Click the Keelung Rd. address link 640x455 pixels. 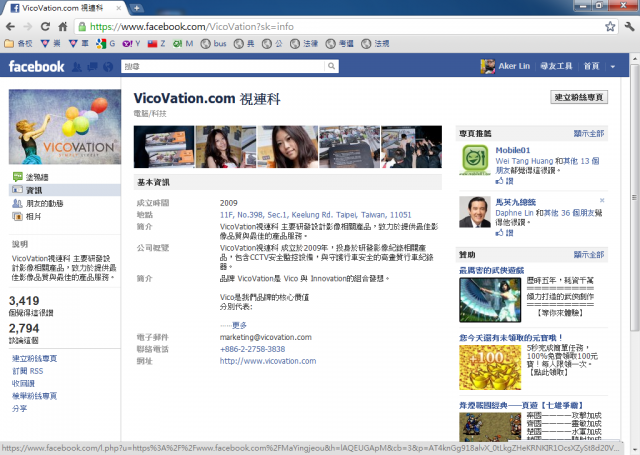click(x=316, y=215)
